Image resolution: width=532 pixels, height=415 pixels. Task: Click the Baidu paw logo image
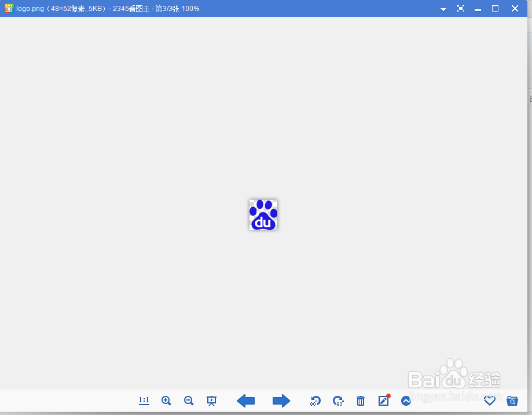click(x=263, y=215)
